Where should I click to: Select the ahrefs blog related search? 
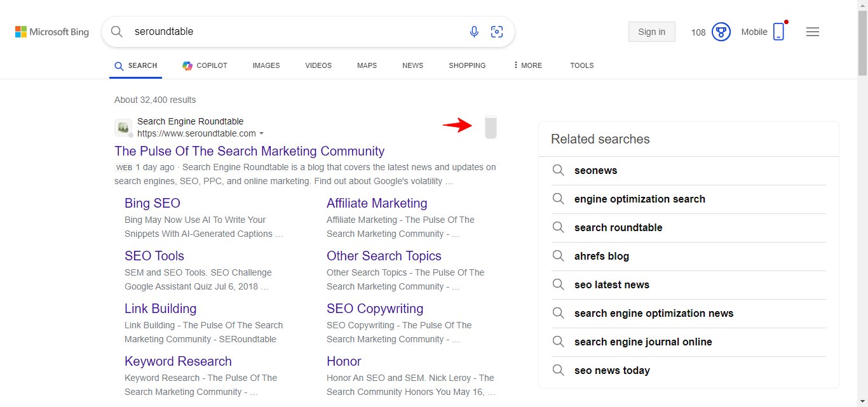pyautogui.click(x=601, y=256)
